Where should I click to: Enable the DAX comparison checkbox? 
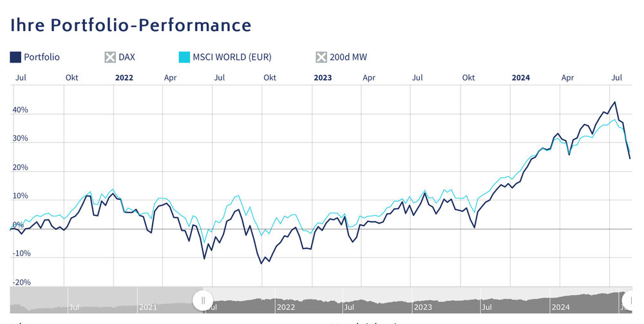pos(109,57)
